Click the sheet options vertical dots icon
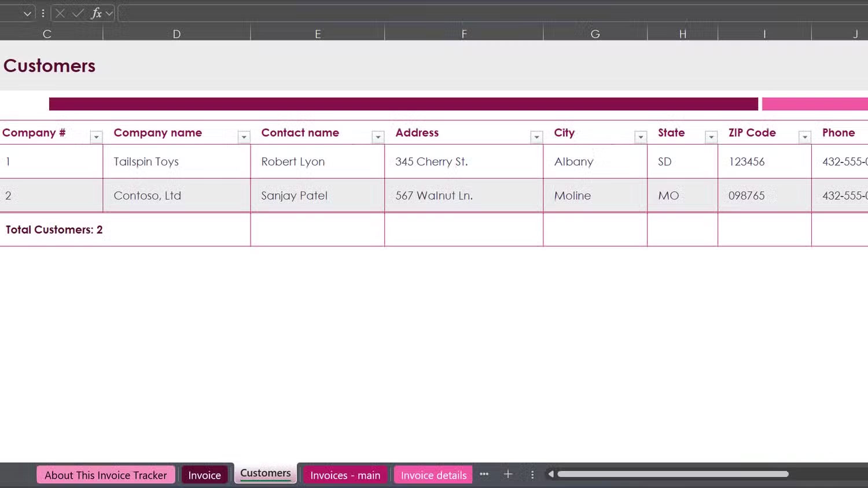The image size is (868, 488). (532, 474)
